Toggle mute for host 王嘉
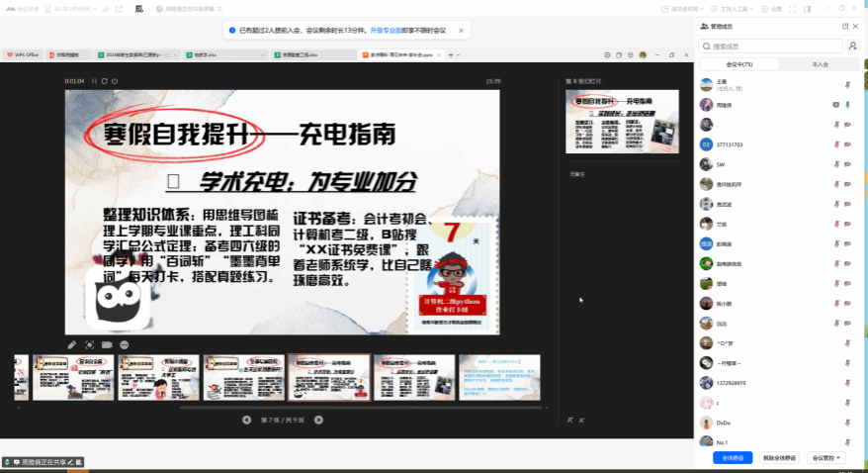 [x=848, y=85]
